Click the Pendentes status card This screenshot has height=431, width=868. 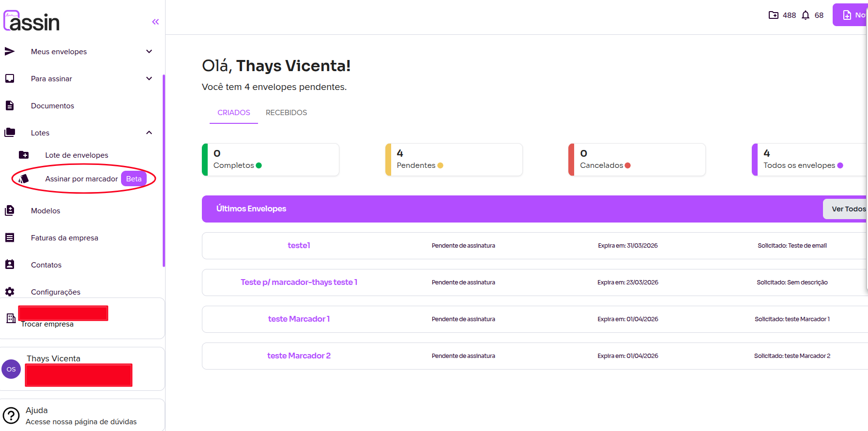(x=454, y=160)
